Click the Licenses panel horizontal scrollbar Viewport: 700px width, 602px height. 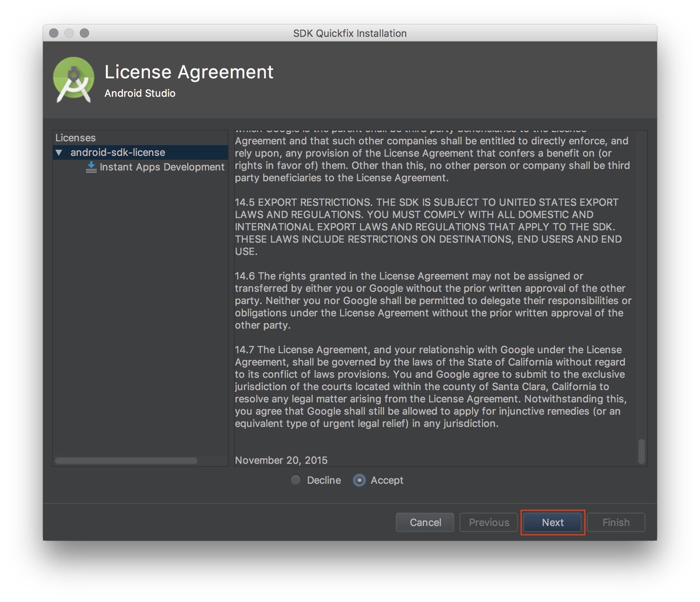click(x=126, y=460)
